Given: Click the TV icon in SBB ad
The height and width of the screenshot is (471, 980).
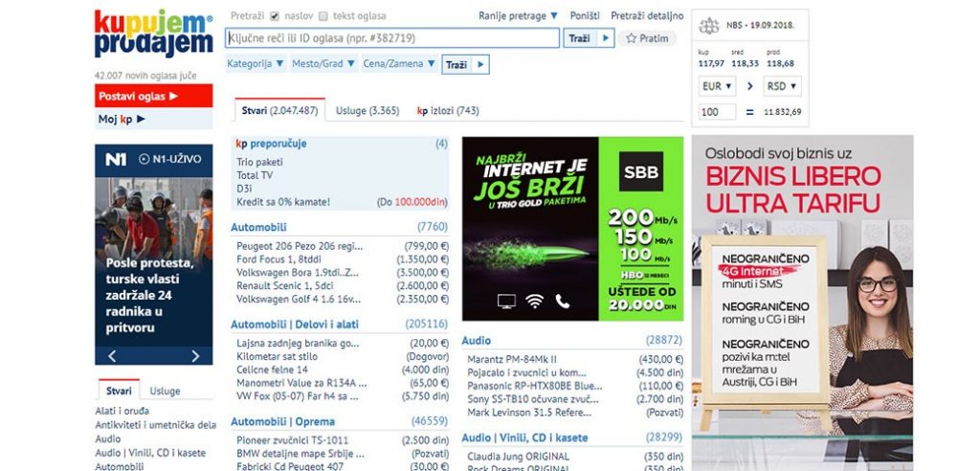Looking at the screenshot, I should point(506,302).
